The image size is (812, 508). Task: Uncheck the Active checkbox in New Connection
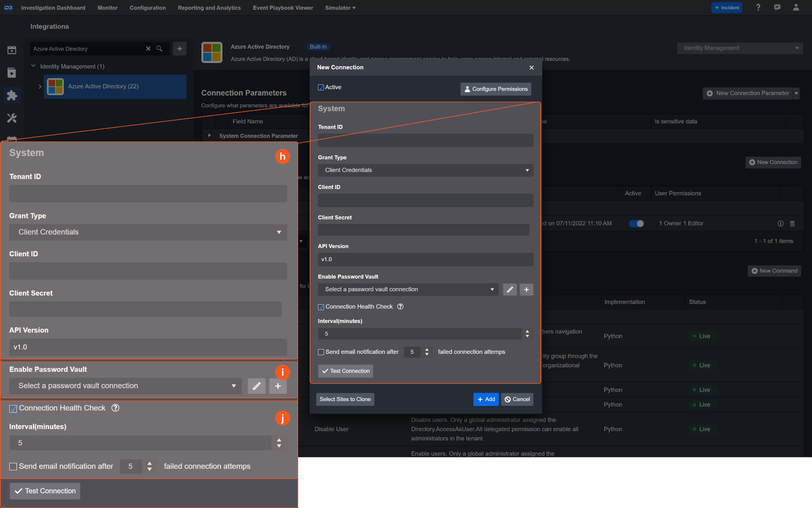click(x=321, y=88)
